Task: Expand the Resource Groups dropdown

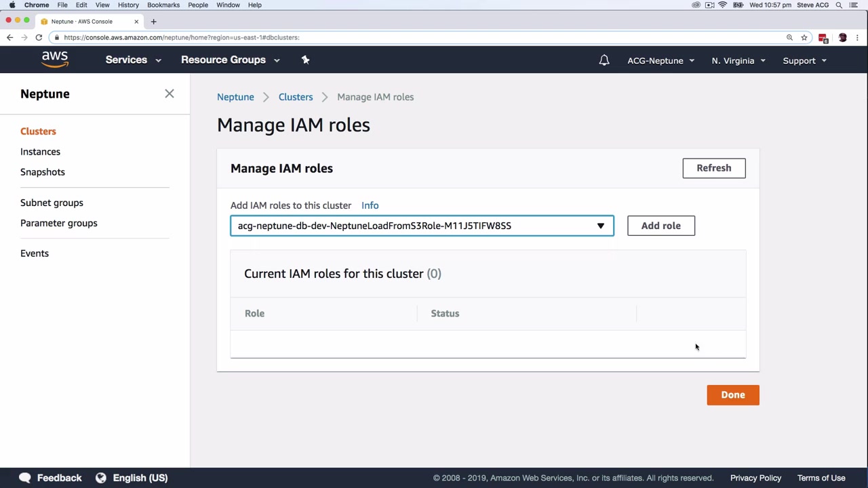Action: click(230, 60)
